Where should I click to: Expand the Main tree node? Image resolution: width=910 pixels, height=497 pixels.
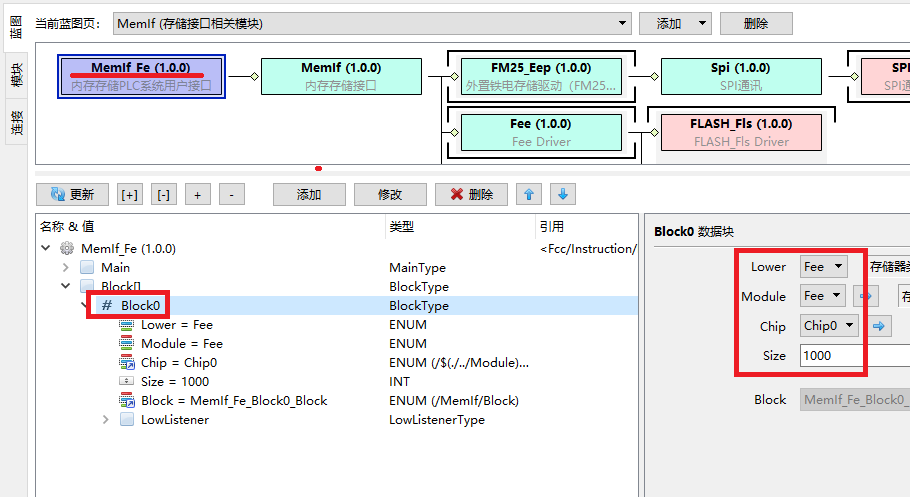[66, 268]
